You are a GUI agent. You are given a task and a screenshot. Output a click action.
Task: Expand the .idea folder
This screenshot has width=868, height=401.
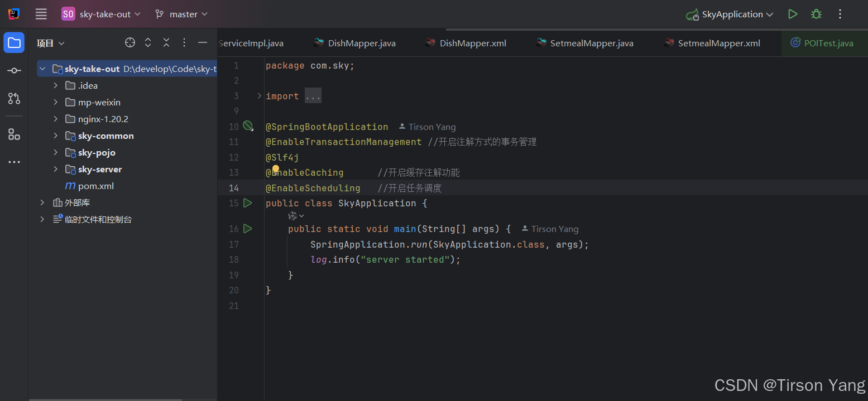point(55,85)
